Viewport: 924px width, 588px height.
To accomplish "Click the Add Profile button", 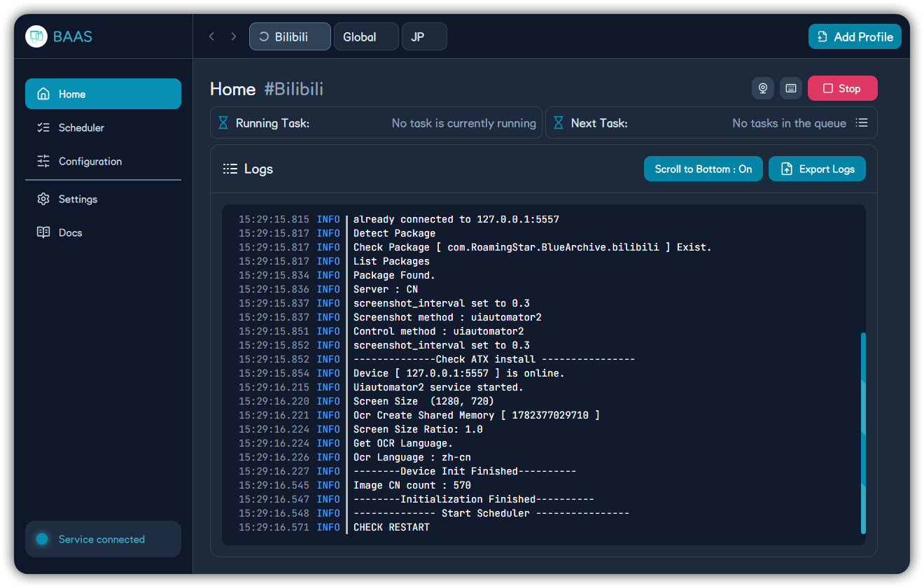I will (x=855, y=36).
